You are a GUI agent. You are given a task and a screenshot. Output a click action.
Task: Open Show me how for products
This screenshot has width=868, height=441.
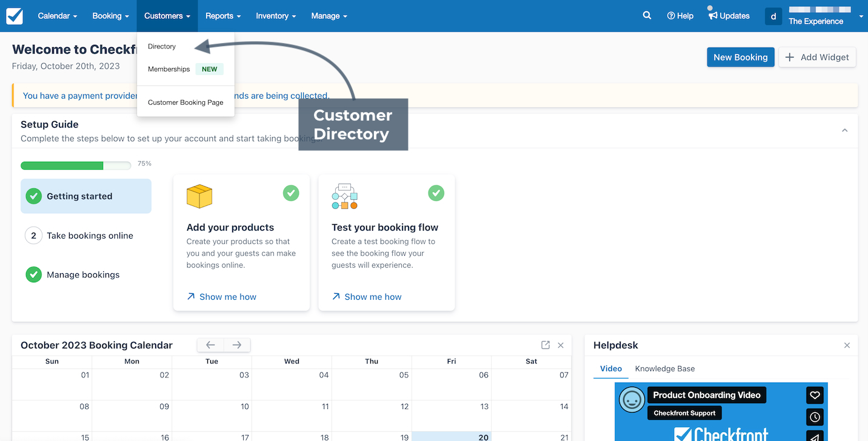pos(222,297)
